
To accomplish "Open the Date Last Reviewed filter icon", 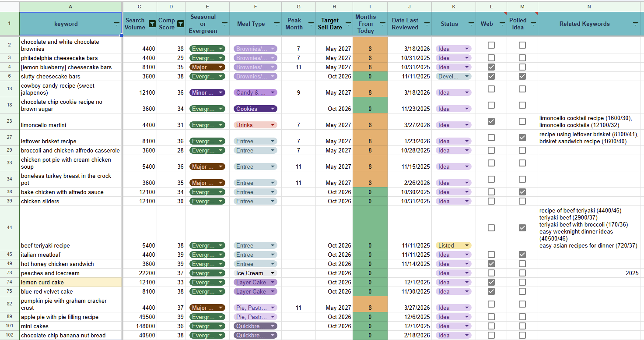I will (427, 24).
